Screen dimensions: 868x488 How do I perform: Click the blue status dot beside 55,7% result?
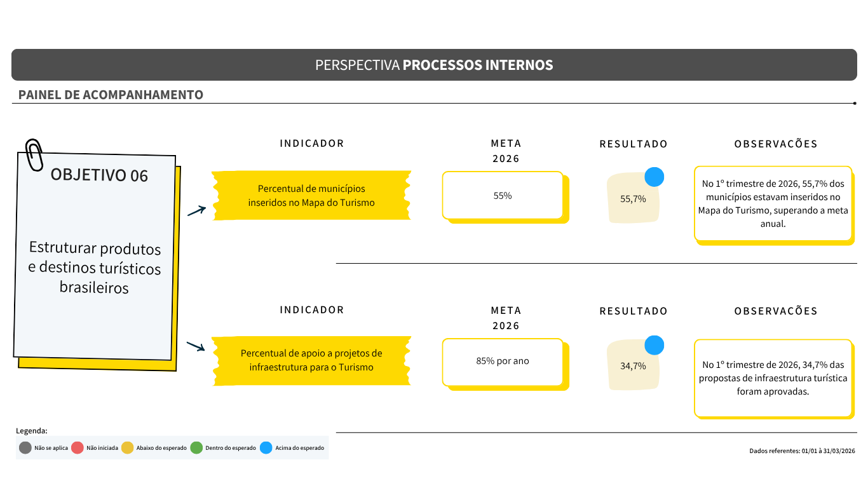654,177
